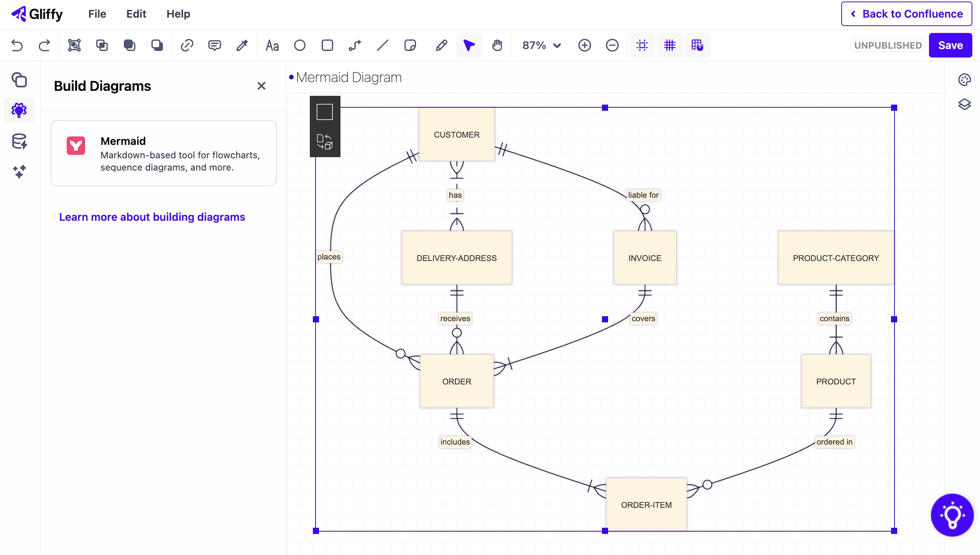
Task: Select the freehand Pencil drawing tool
Action: (x=441, y=45)
